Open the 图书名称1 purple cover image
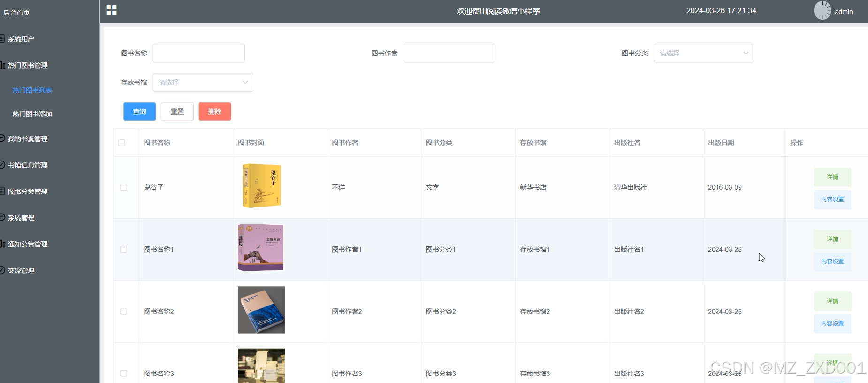The image size is (868, 383). pyautogui.click(x=261, y=248)
